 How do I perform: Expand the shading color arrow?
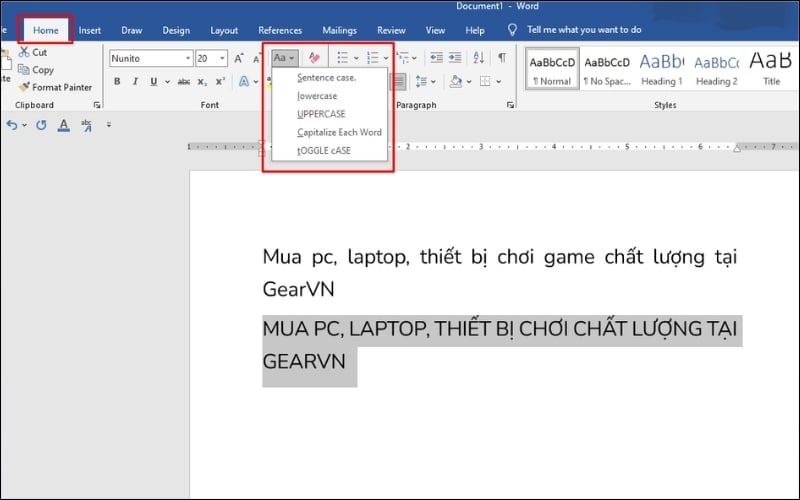[468, 82]
